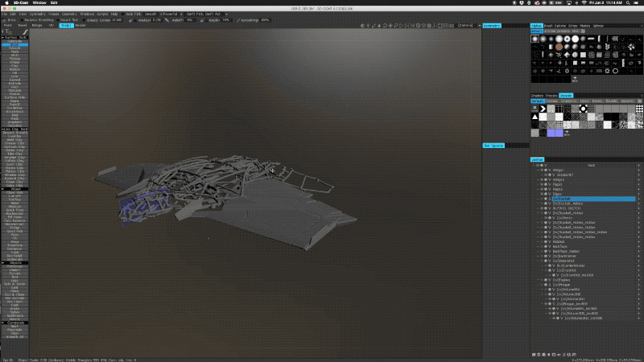644x362 pixels.
Task: Collapse the Root node in VoxTree
Action: coord(534,166)
